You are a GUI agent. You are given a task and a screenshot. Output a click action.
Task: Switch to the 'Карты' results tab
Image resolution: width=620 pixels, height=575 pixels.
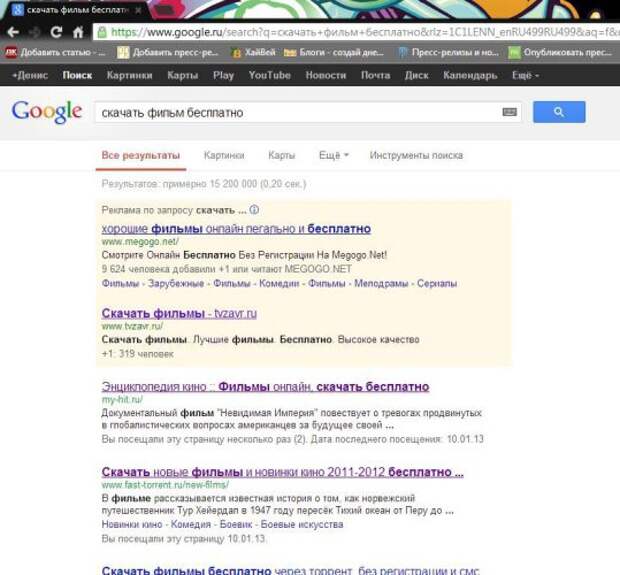282,155
